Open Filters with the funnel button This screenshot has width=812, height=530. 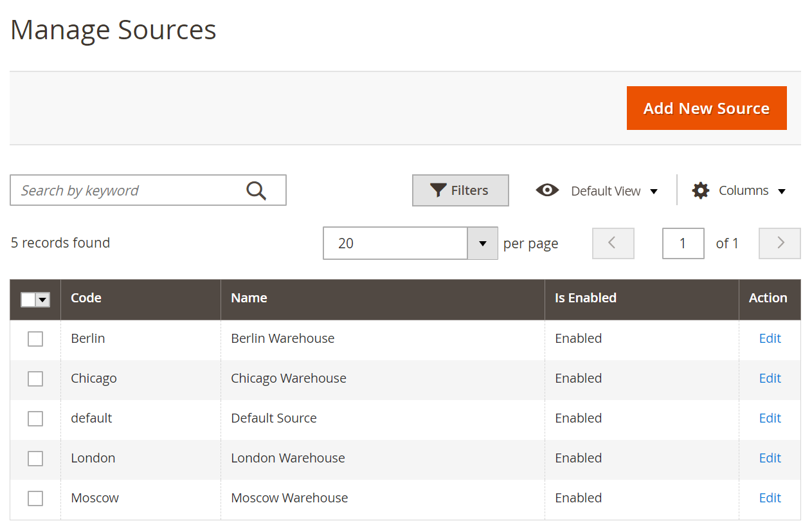pyautogui.click(x=460, y=190)
